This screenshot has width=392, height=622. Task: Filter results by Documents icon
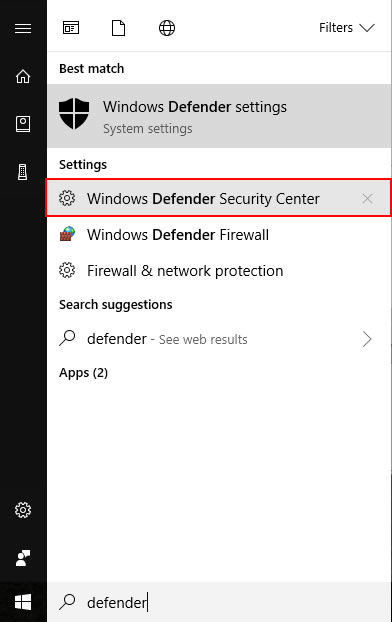point(119,28)
